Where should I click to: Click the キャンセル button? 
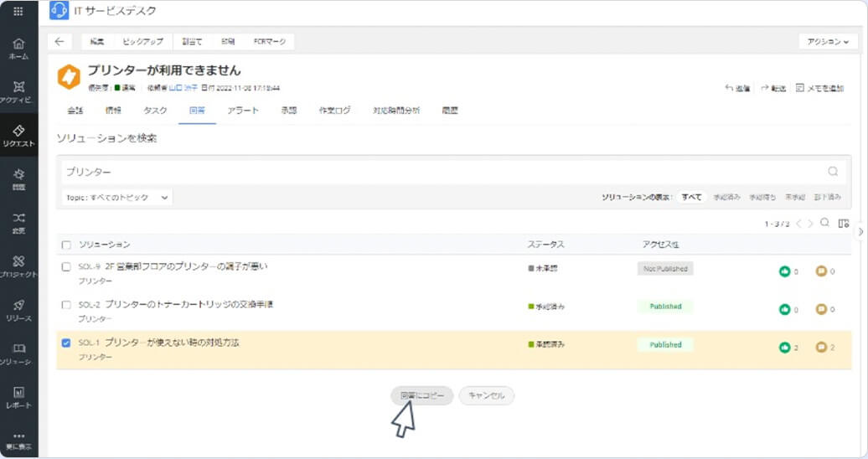(486, 395)
